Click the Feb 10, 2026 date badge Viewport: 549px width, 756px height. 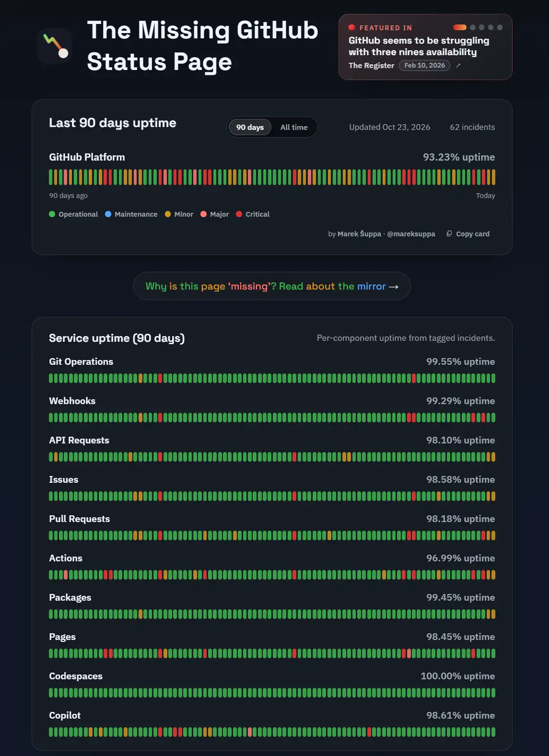tap(424, 66)
